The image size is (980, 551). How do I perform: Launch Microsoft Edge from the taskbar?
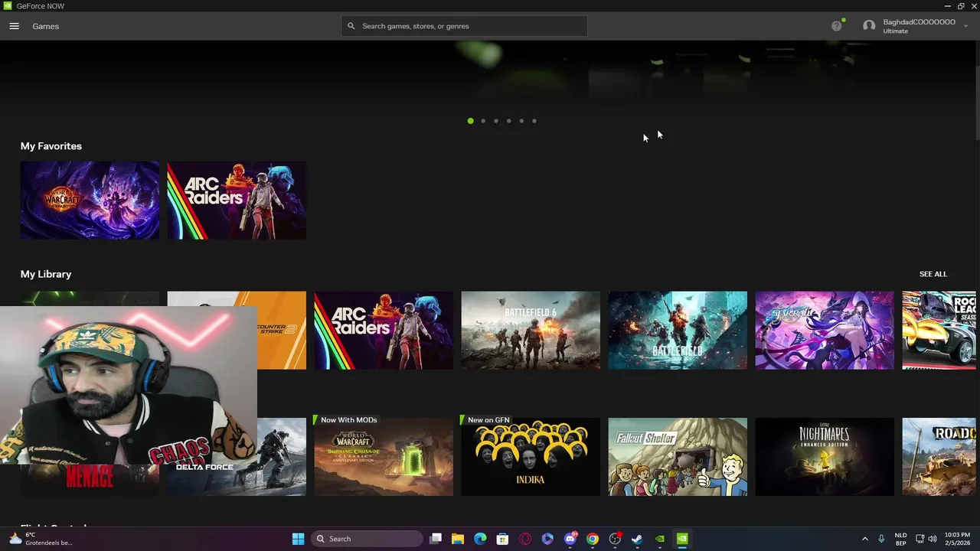pos(480,539)
